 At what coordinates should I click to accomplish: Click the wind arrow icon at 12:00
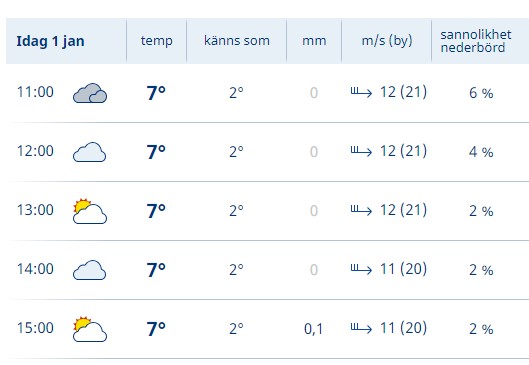click(361, 151)
